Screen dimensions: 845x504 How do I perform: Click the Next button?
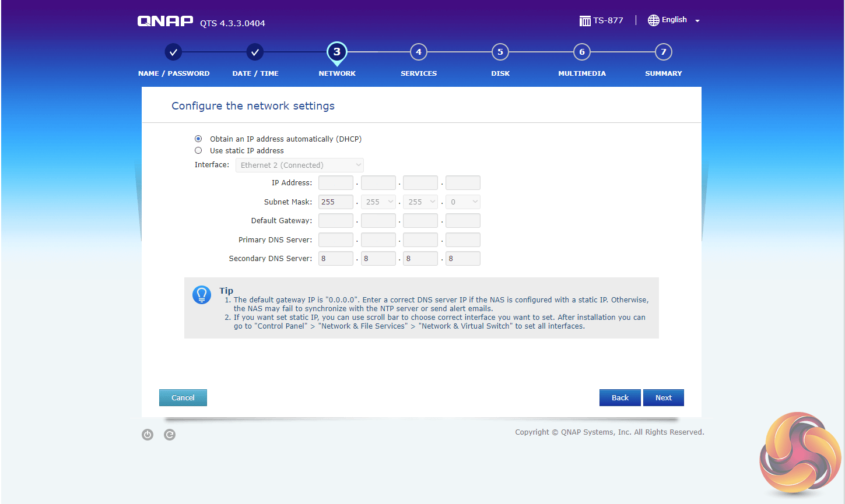[x=664, y=397]
